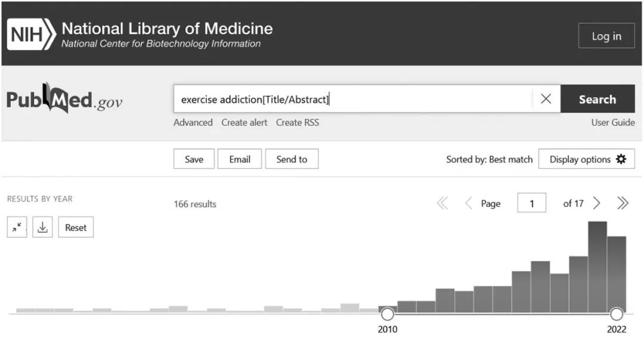Collapse the results by year chart
The image size is (644, 343).
[x=17, y=227]
